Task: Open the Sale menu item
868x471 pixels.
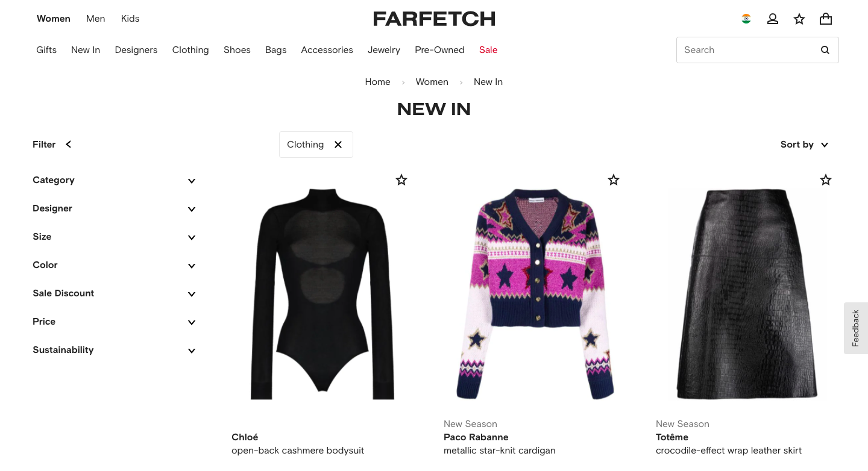Action: tap(488, 50)
